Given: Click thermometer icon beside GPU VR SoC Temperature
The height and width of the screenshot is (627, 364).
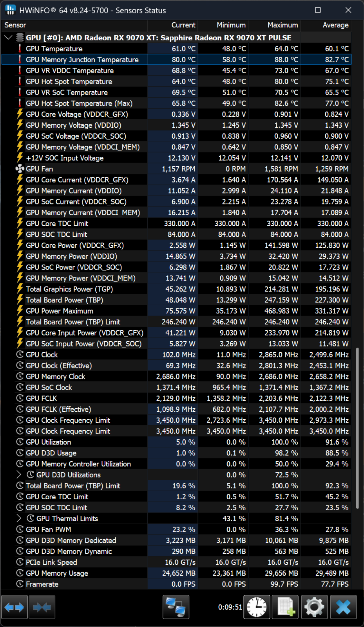Looking at the screenshot, I should tap(20, 92).
